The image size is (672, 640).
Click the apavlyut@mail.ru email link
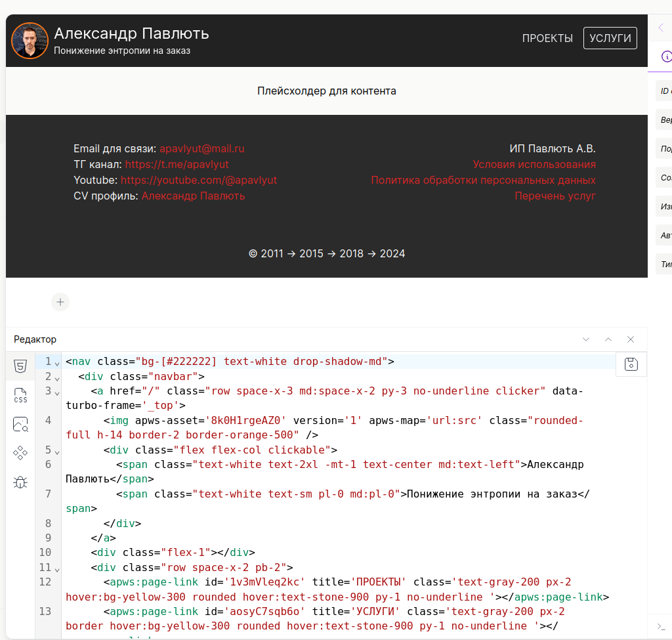pos(201,149)
